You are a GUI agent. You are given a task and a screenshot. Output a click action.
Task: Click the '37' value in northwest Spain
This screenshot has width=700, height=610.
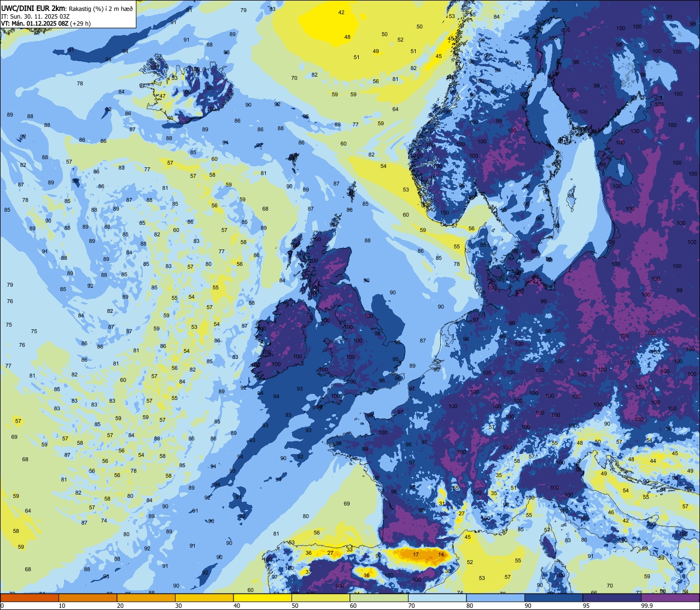[x=308, y=572]
